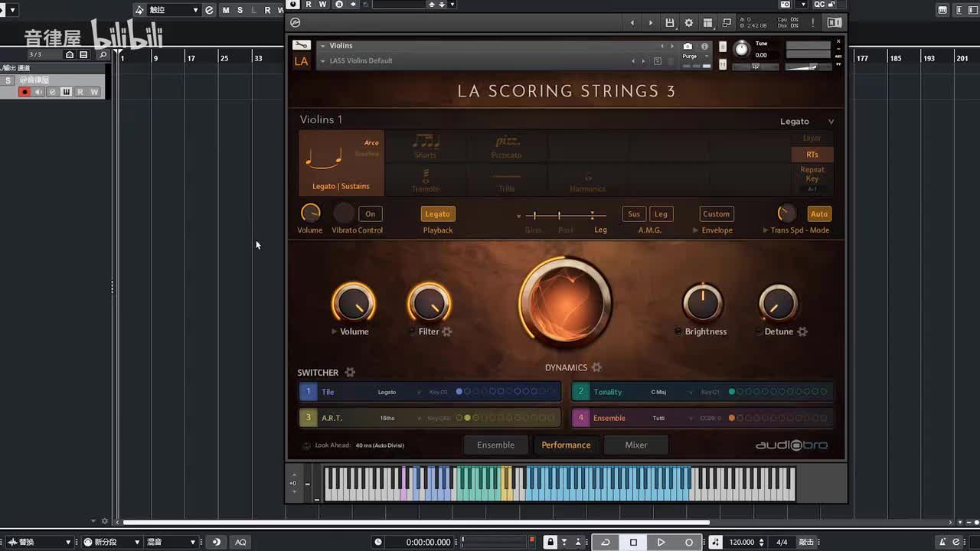Click the Arco legato sustains articulation tile
The image size is (980, 551).
click(x=341, y=162)
